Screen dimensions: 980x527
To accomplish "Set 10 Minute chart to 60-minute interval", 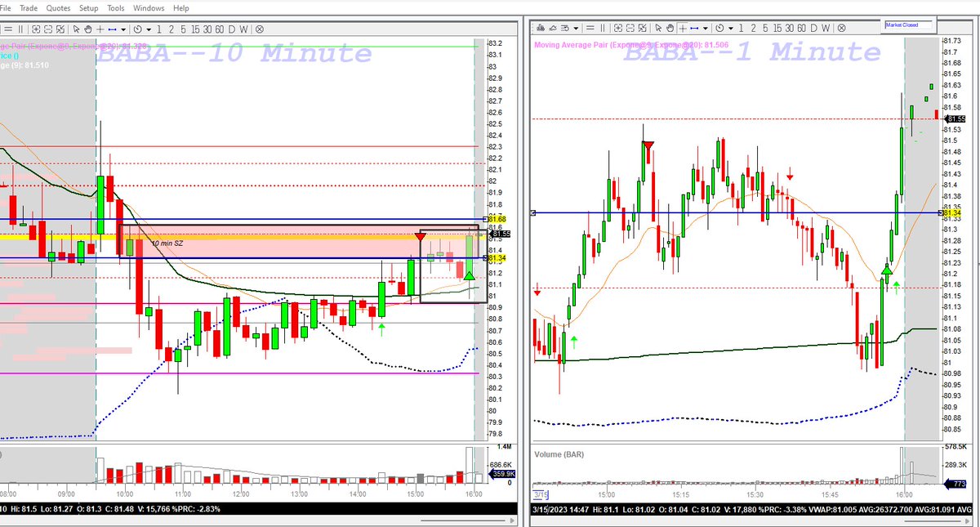I will (x=220, y=29).
